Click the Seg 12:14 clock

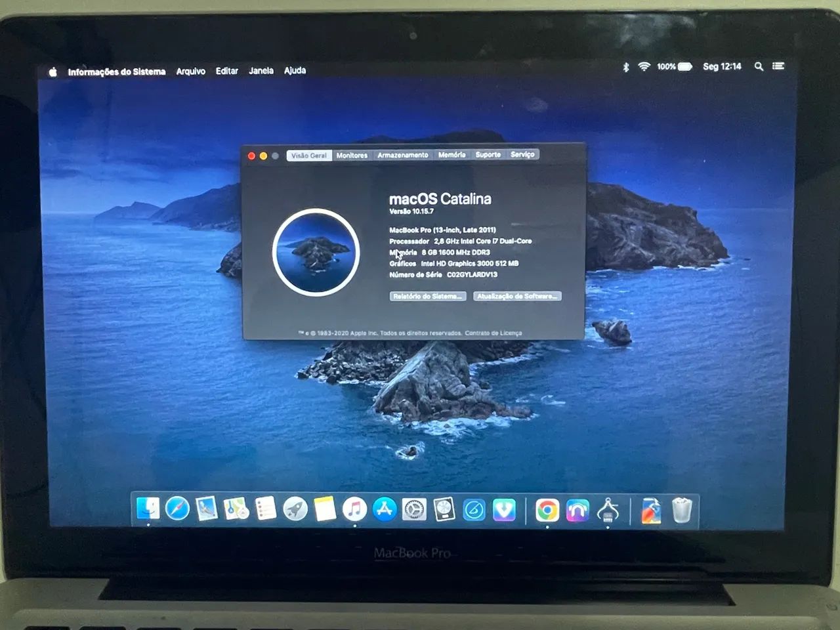click(722, 66)
